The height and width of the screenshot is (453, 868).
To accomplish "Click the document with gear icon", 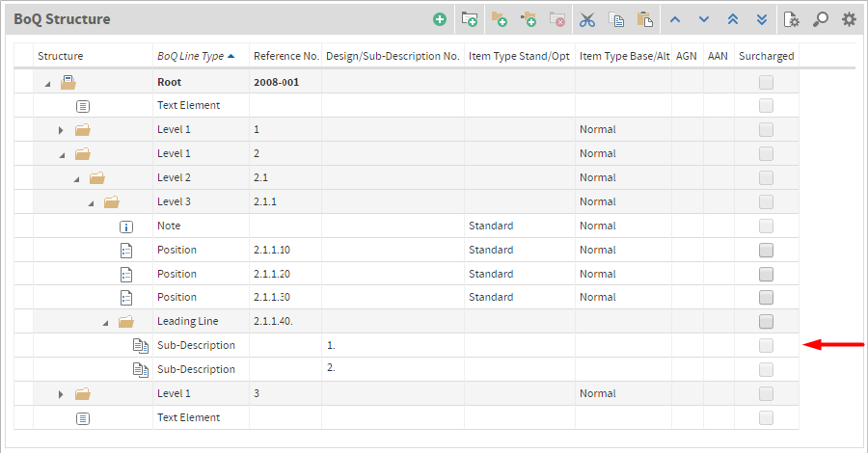I will pos(791,20).
